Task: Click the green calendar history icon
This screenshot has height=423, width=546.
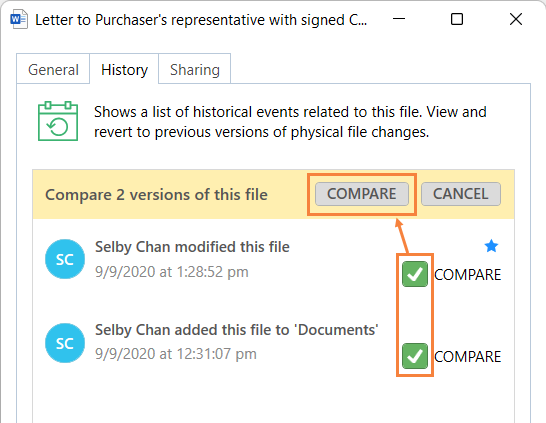Action: pos(58,121)
